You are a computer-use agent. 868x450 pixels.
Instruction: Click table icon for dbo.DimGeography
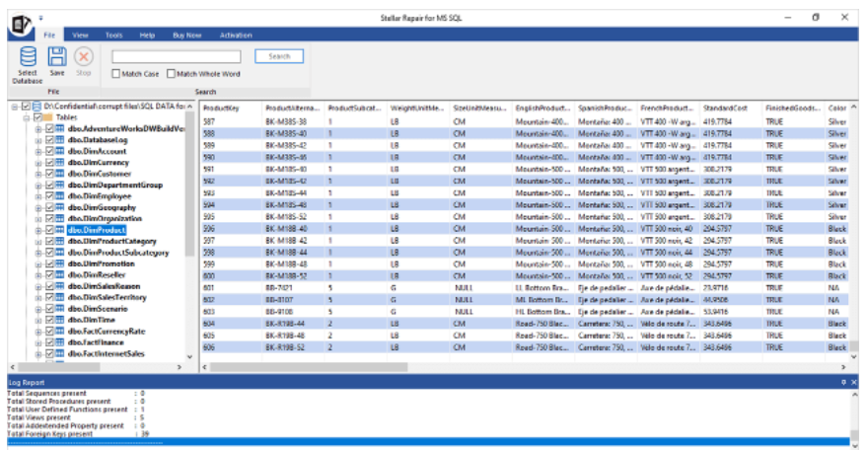click(x=59, y=207)
